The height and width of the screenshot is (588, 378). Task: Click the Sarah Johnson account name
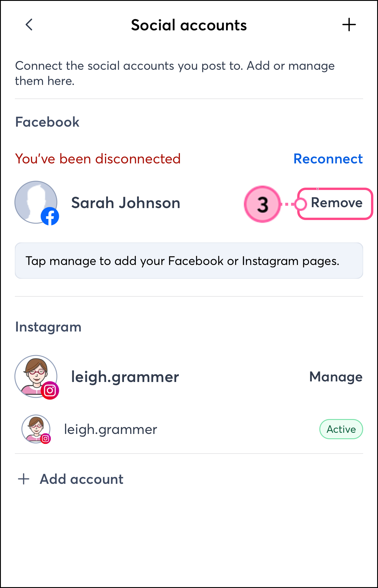[126, 203]
